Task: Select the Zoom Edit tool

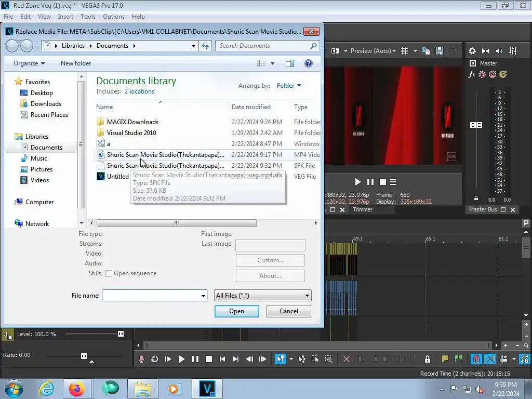Action: 328,359
